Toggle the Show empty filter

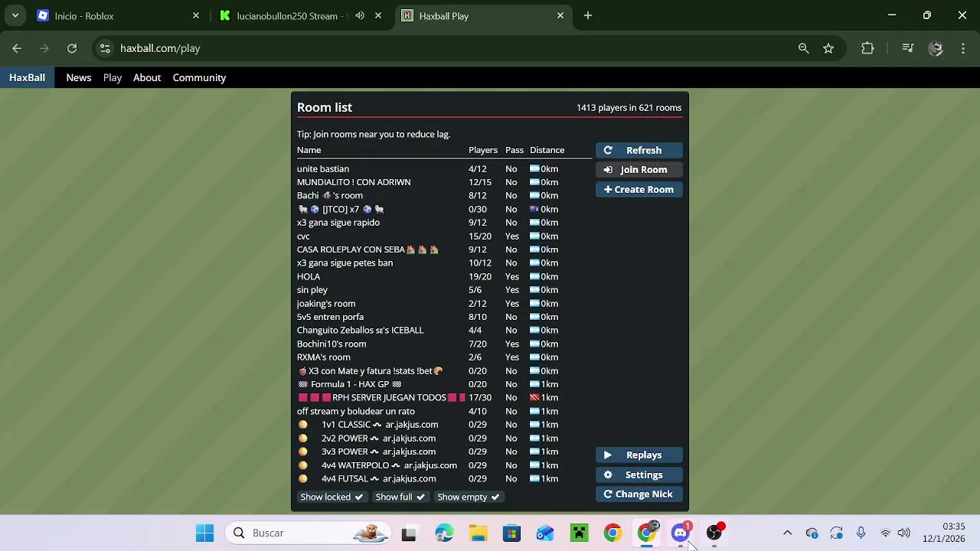[468, 497]
